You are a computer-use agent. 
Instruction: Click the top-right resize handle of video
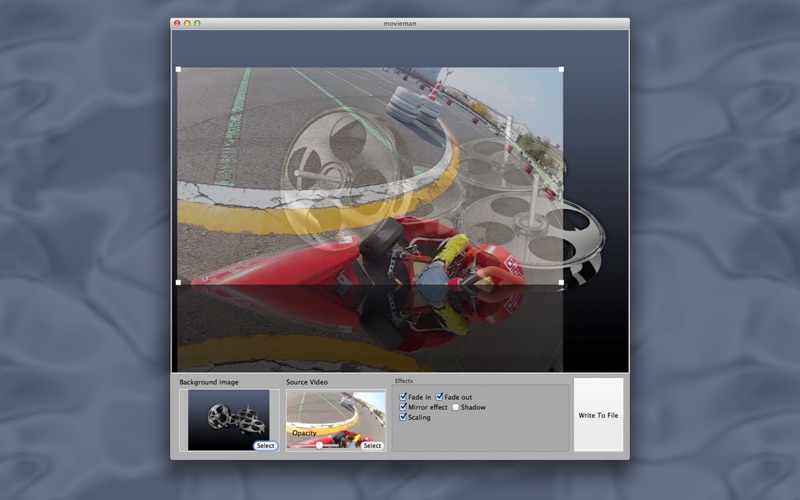coord(561,69)
